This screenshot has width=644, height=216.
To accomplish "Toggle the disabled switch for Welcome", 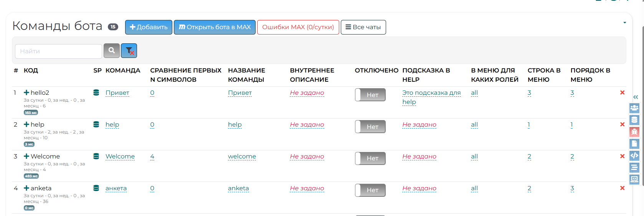I will [x=370, y=158].
